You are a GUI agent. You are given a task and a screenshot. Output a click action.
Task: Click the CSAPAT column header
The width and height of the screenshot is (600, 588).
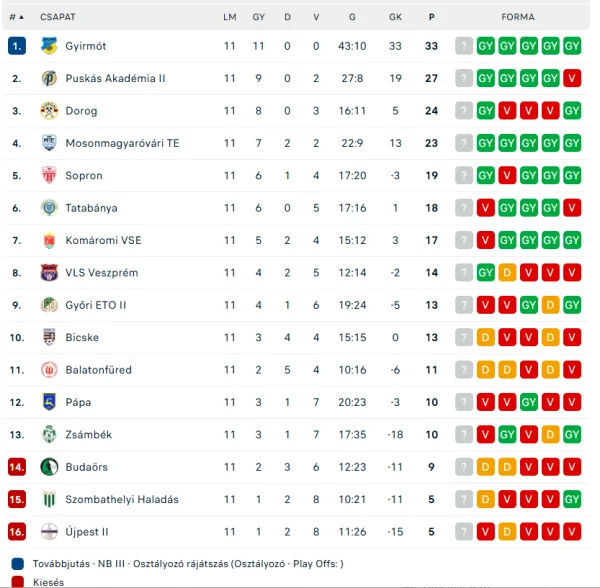tap(58, 17)
